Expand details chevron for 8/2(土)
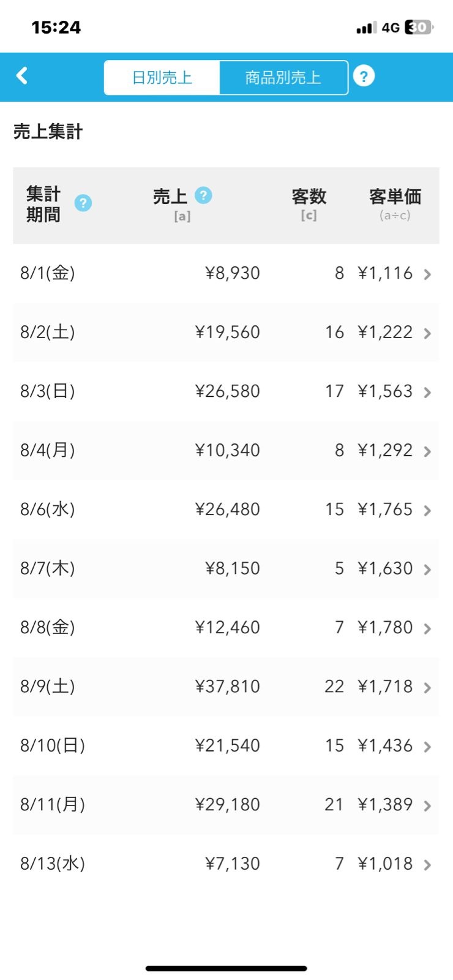453x980 pixels. point(427,333)
